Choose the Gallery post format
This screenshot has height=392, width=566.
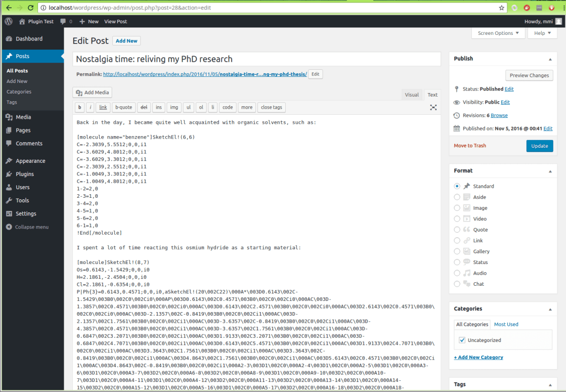(457, 251)
